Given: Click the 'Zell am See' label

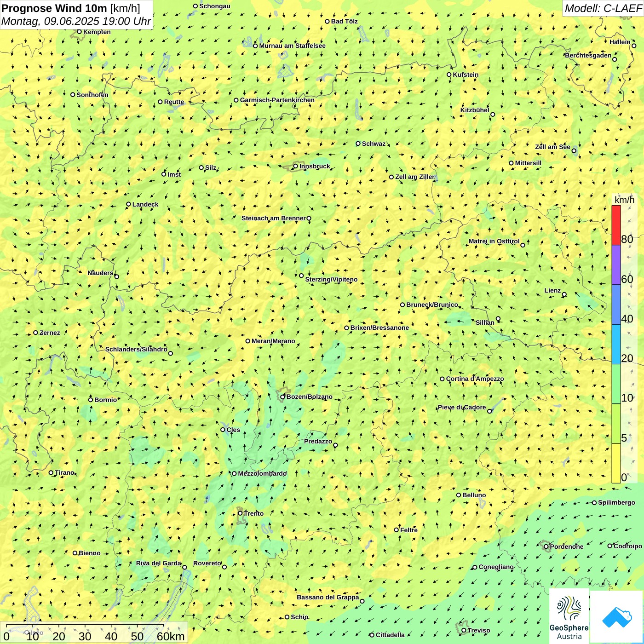Looking at the screenshot, I should 552,147.
